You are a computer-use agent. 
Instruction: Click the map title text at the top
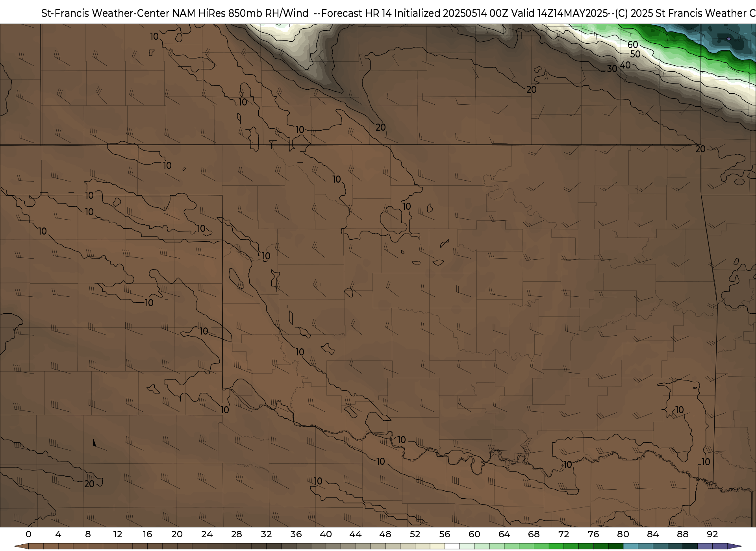point(398,13)
